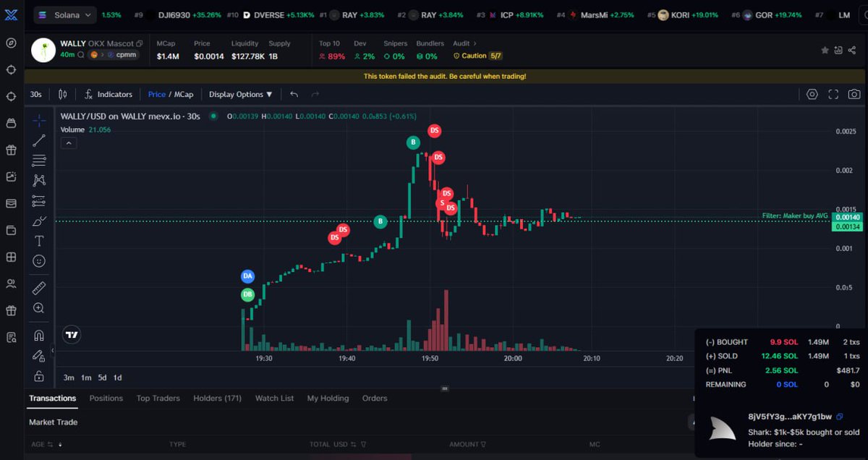The width and height of the screenshot is (868, 460).
Task: Click the Caution 5/7 audit badge
Action: pos(478,56)
